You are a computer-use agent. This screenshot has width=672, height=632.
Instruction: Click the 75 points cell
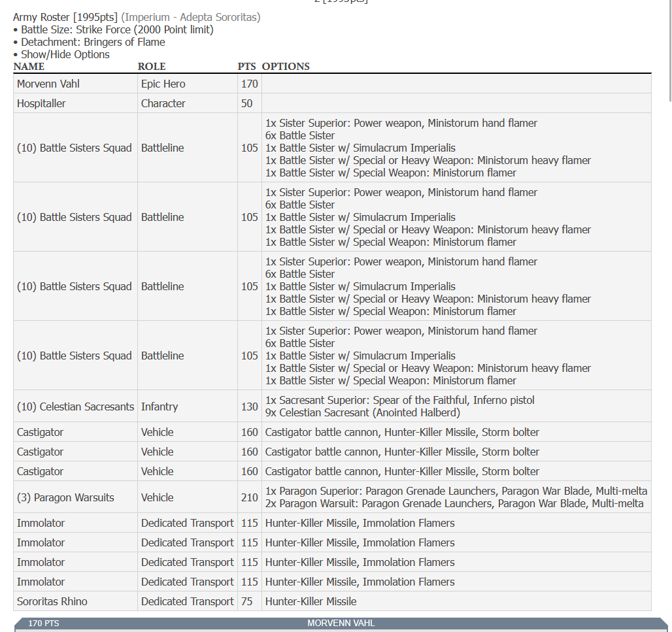pyautogui.click(x=250, y=601)
